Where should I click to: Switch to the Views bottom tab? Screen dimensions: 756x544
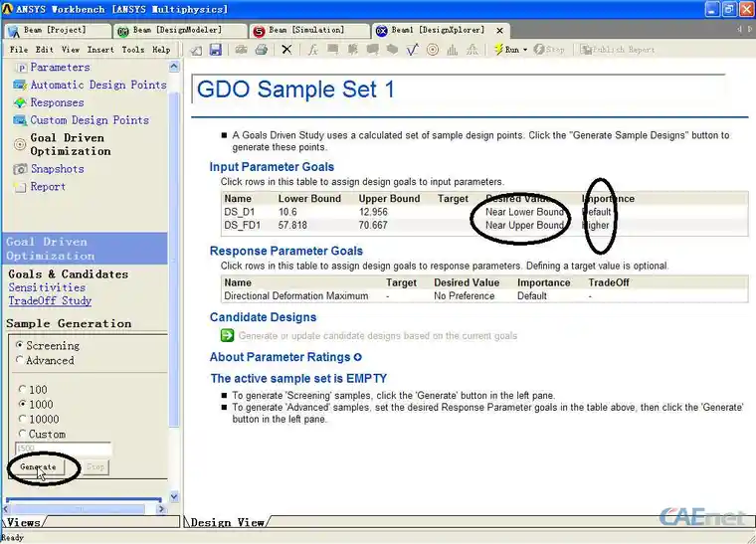tap(24, 522)
